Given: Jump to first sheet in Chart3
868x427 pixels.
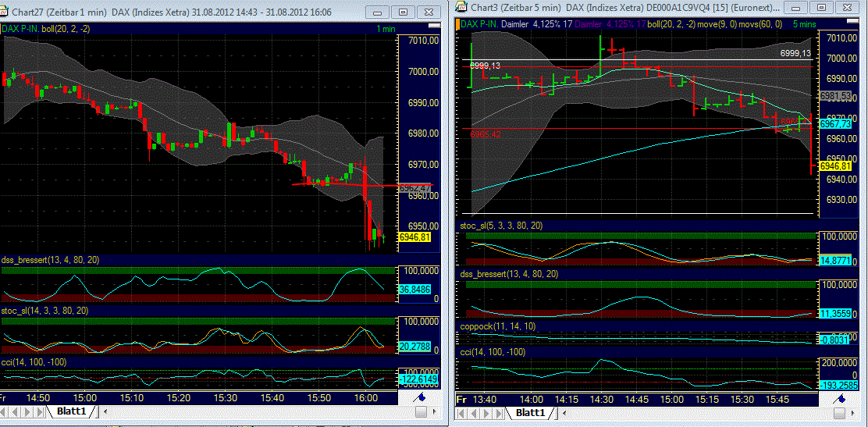Looking at the screenshot, I should click(x=461, y=413).
